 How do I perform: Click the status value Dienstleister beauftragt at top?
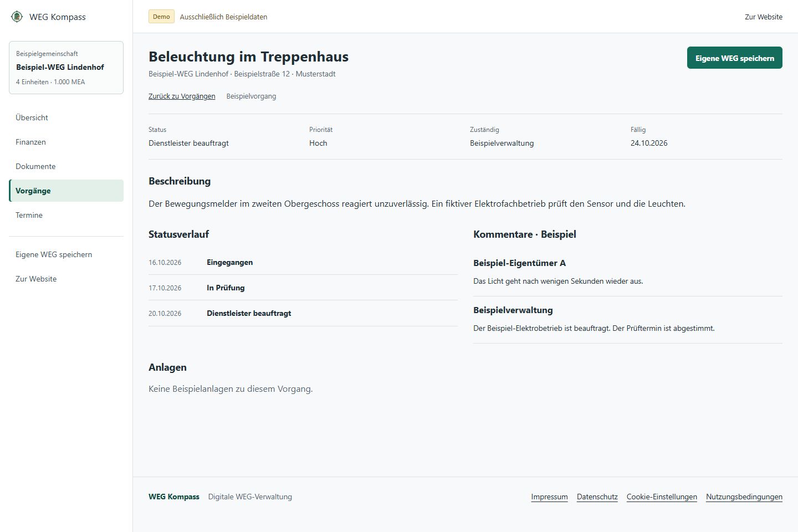(x=188, y=143)
